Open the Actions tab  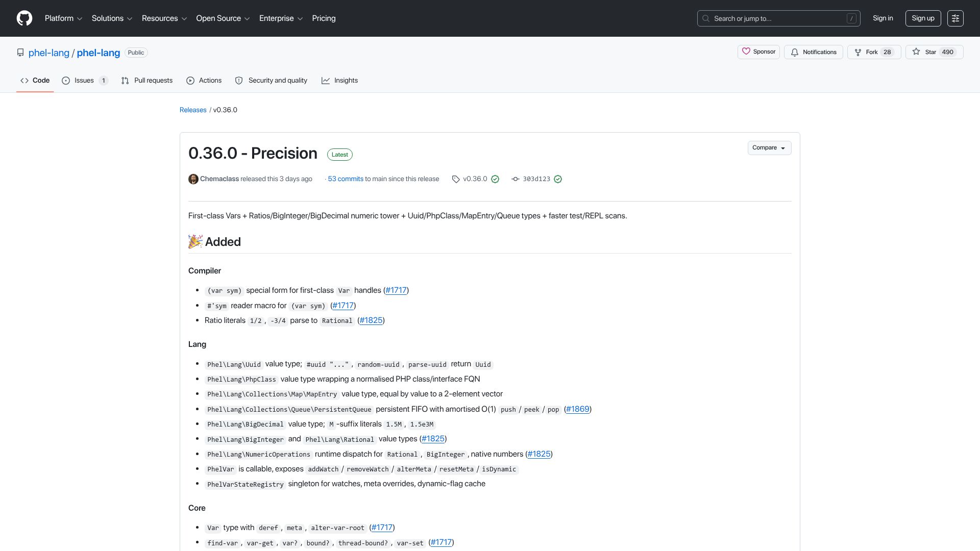[x=204, y=81]
